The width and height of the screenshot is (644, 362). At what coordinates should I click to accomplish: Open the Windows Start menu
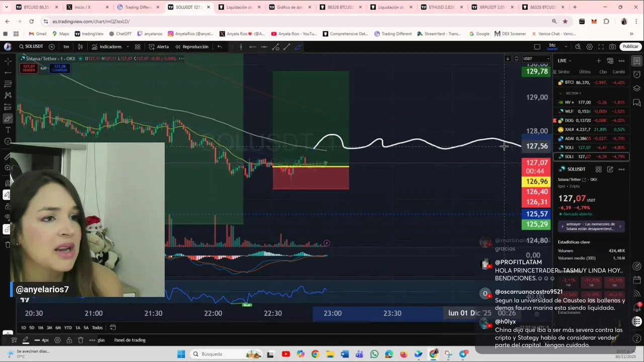[x=181, y=354]
